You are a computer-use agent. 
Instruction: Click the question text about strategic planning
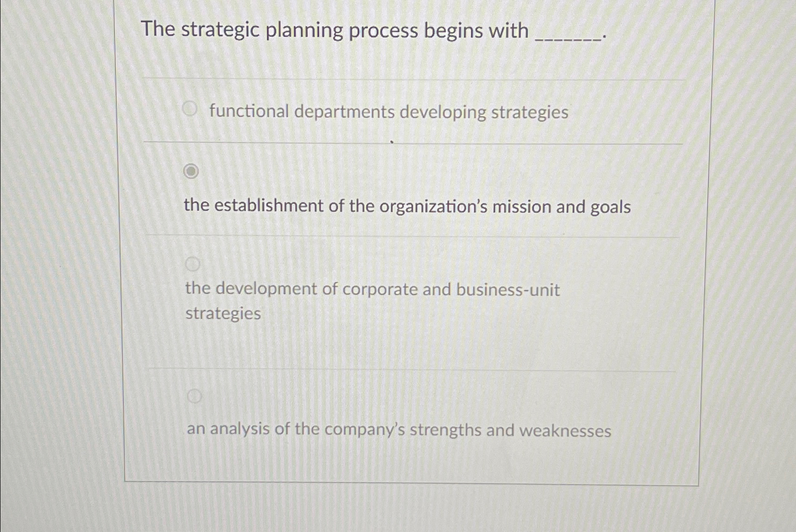[x=334, y=31]
